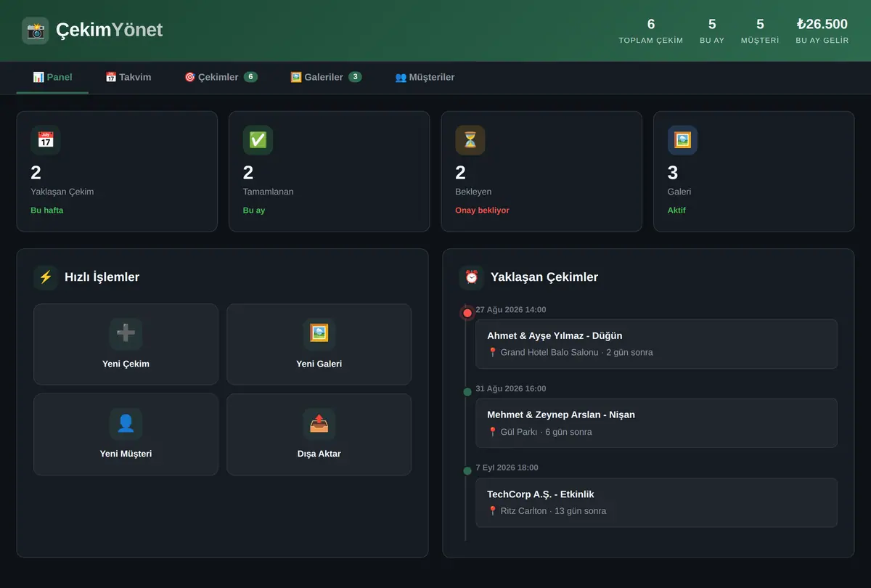Open the Ahmet & Ayşe Yılmaz - Düğün shoot
The height and width of the screenshot is (588, 871).
tap(656, 344)
